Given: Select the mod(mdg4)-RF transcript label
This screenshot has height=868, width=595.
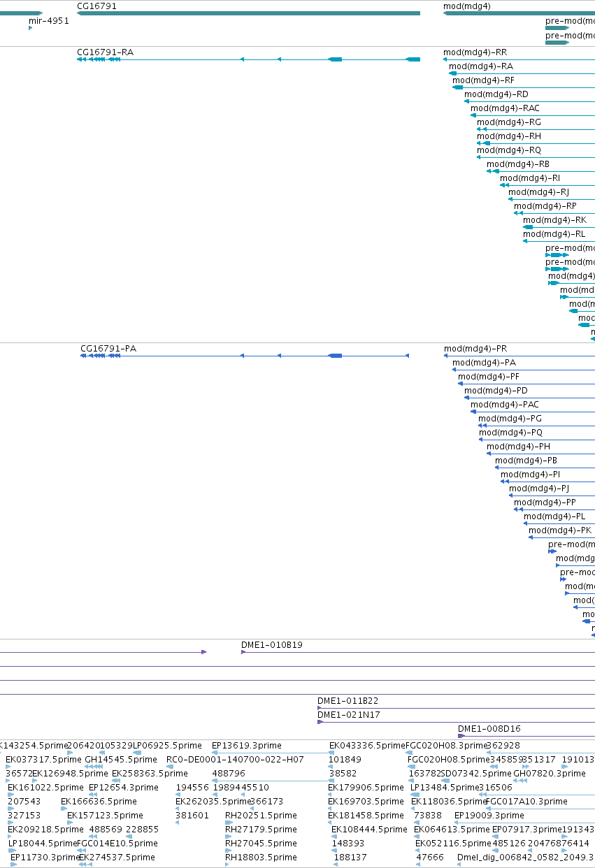Looking at the screenshot, I should (x=484, y=80).
